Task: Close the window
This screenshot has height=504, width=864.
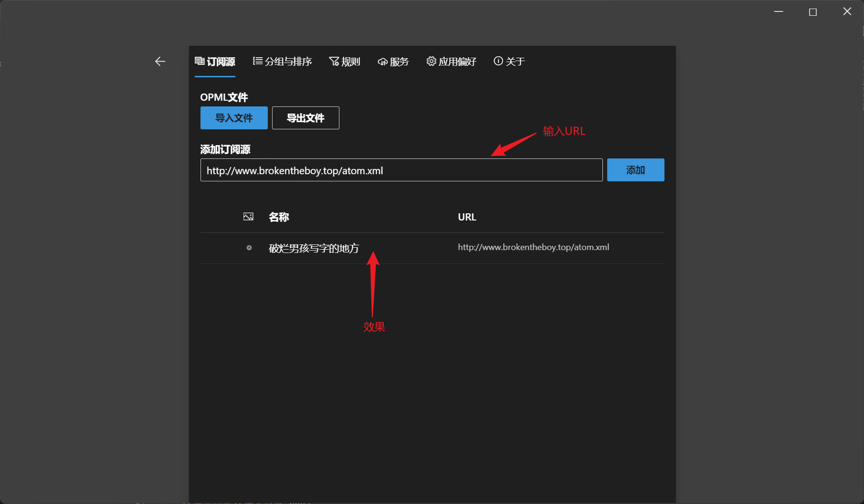Action: [x=847, y=11]
